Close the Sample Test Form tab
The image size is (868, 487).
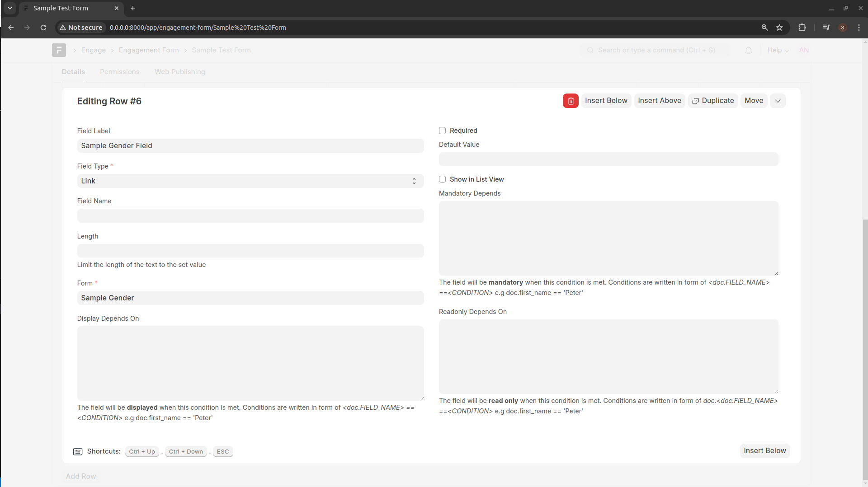[117, 8]
